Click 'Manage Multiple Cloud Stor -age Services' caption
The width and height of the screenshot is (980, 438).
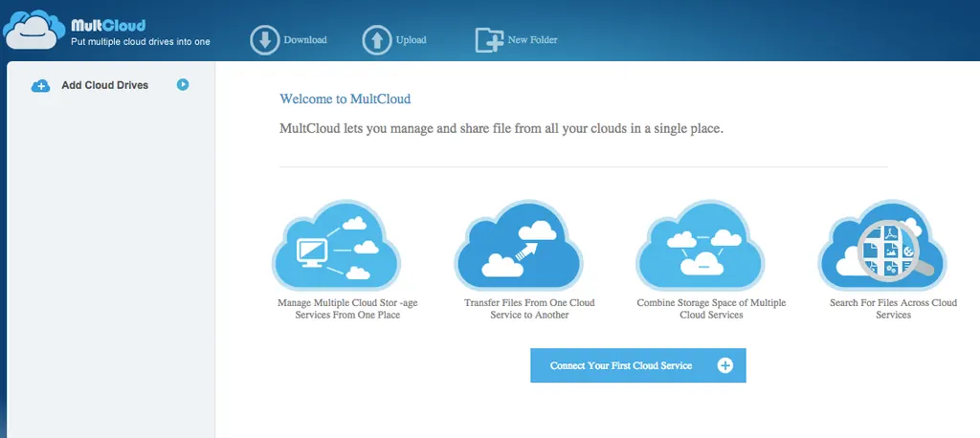click(347, 309)
